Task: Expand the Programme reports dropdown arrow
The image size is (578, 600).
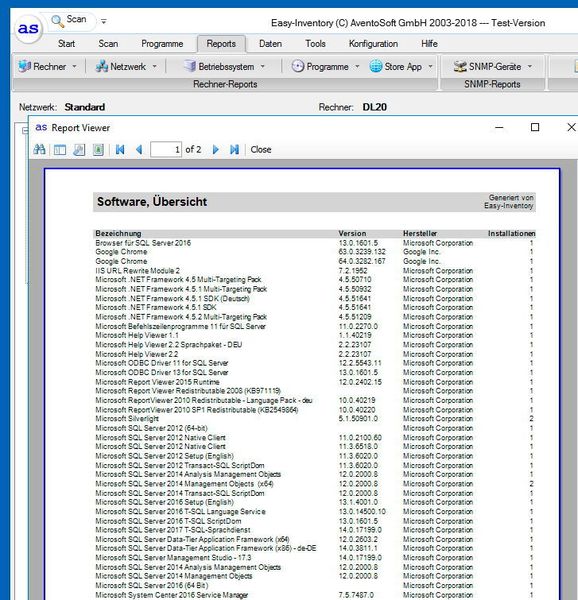Action: pyautogui.click(x=357, y=67)
